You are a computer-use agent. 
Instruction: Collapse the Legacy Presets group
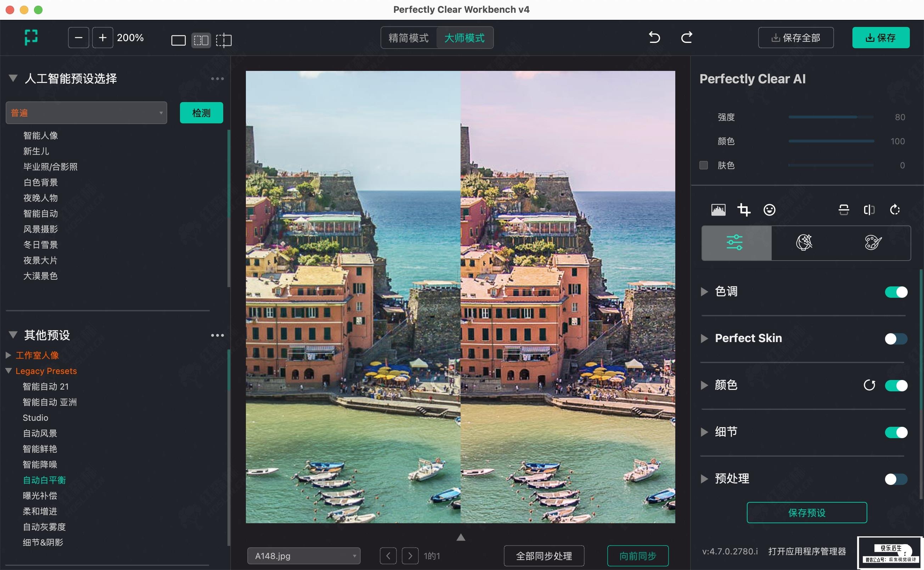tap(8, 370)
